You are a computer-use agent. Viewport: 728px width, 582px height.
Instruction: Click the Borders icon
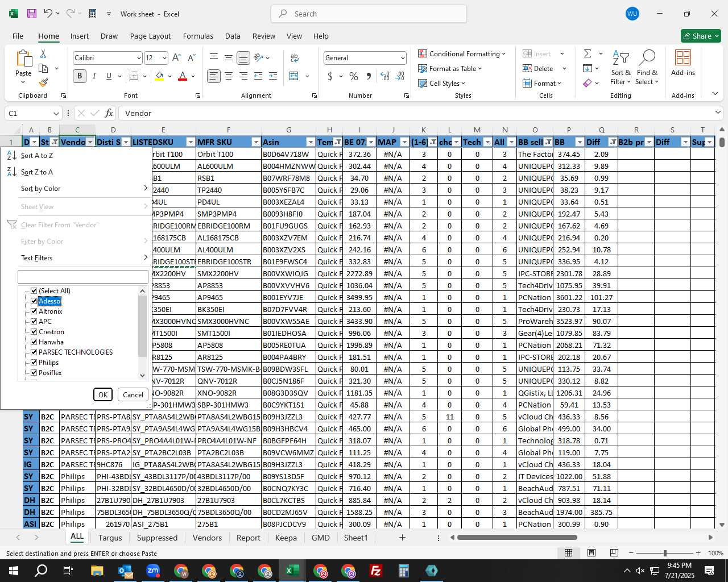134,76
